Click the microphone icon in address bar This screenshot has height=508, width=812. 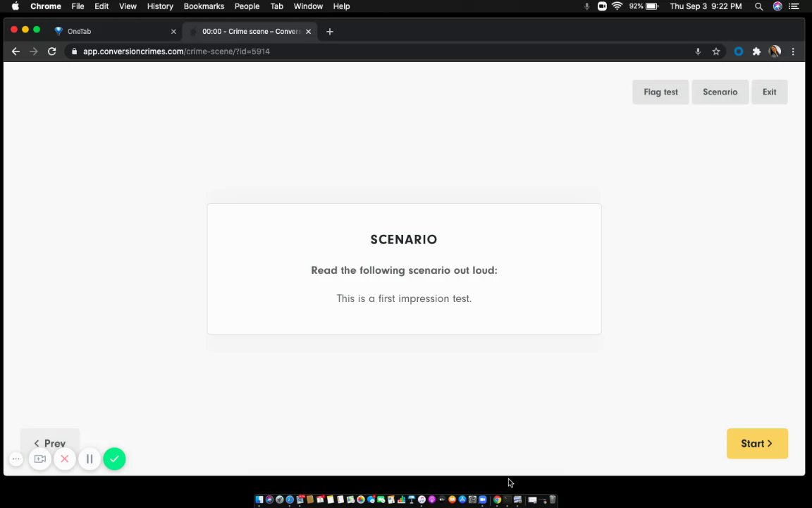click(x=698, y=52)
